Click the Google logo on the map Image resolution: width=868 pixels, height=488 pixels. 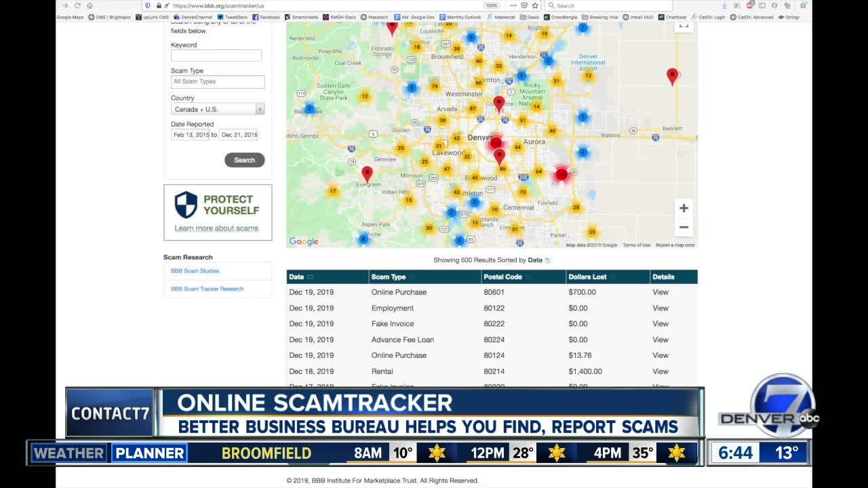point(304,241)
